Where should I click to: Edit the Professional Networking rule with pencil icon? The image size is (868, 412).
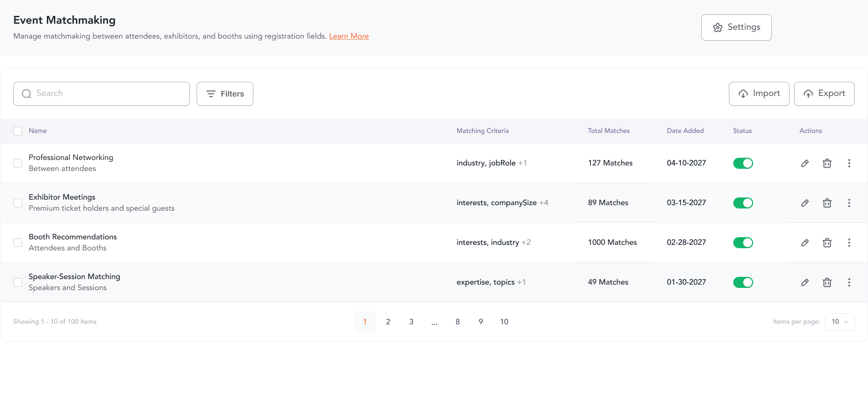click(805, 163)
